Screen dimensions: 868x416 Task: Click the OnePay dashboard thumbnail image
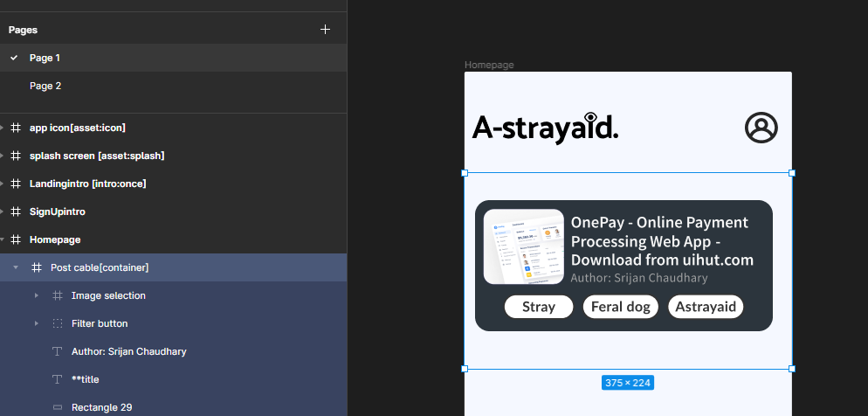pos(524,246)
